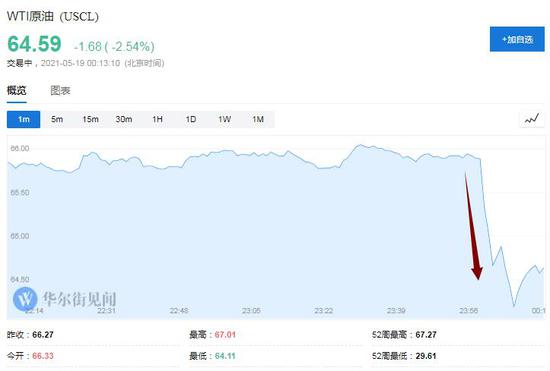Click the 23:05 time axis label
Screen dimensions: 550x371
point(251,311)
